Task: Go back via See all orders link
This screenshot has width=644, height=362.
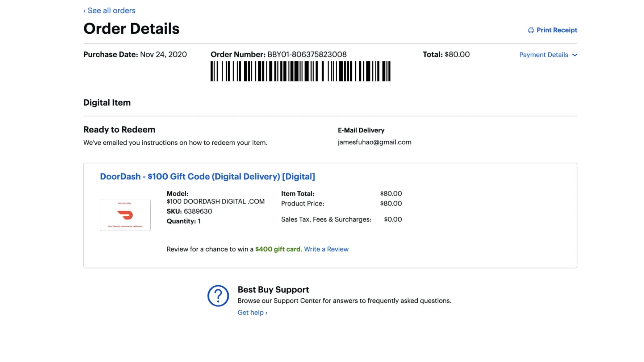Action: [x=111, y=10]
